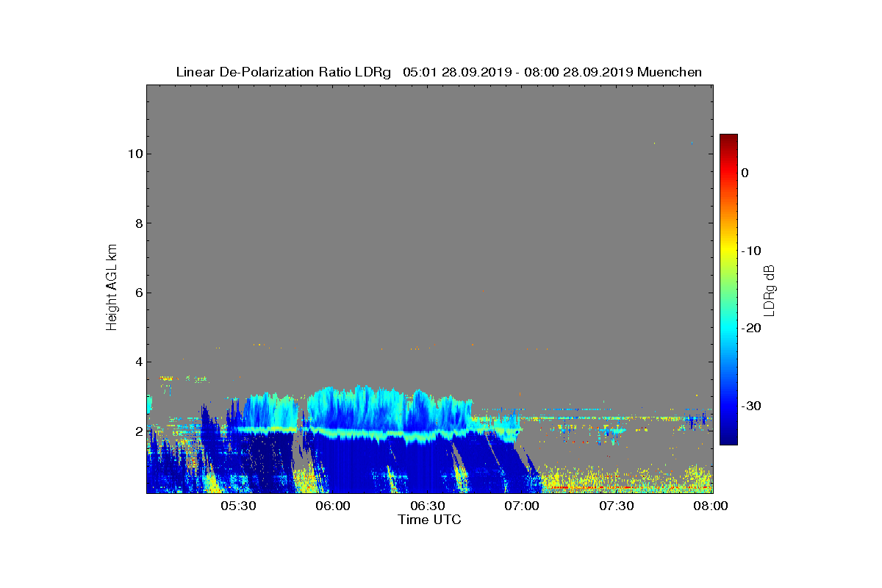
Task: Click the 2 km height tick label
Action: pos(137,431)
